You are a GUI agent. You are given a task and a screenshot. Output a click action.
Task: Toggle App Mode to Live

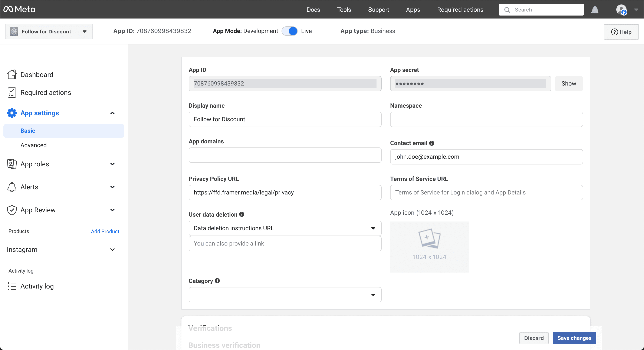pyautogui.click(x=289, y=31)
